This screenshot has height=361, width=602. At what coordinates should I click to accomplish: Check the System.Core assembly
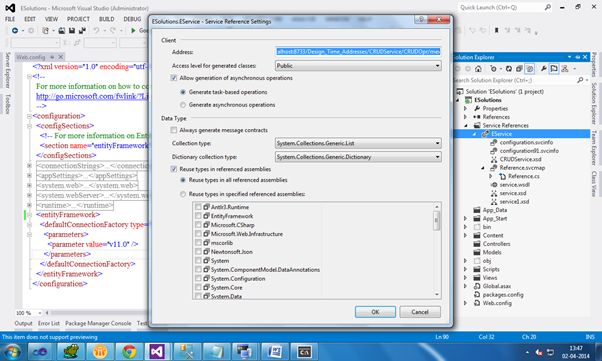pos(198,287)
